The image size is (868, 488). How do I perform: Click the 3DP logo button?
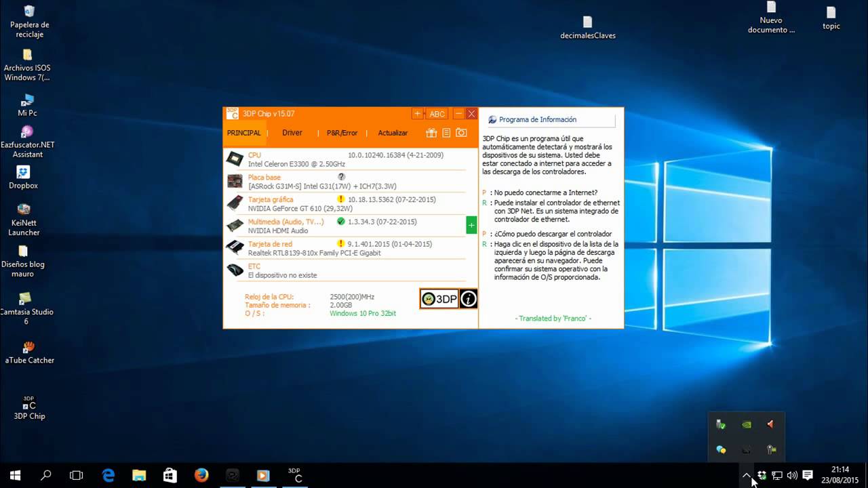coord(439,299)
